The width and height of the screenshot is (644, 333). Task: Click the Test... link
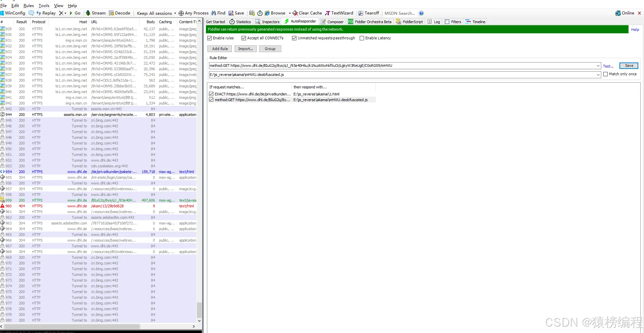click(608, 66)
